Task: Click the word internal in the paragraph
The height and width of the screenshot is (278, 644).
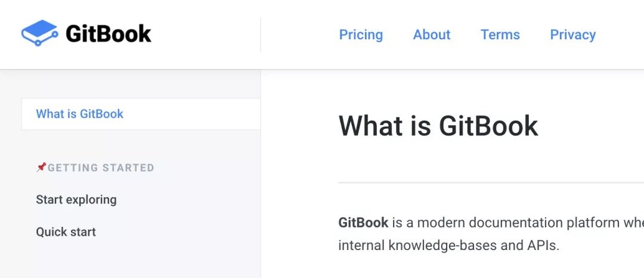Action: click(362, 246)
